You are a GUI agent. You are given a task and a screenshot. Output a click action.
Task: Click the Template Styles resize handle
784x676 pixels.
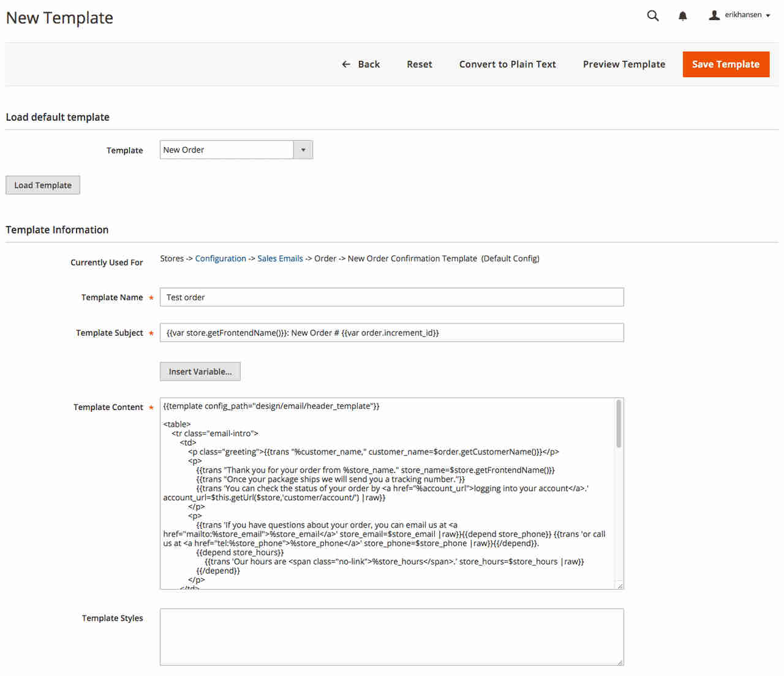(x=620, y=662)
